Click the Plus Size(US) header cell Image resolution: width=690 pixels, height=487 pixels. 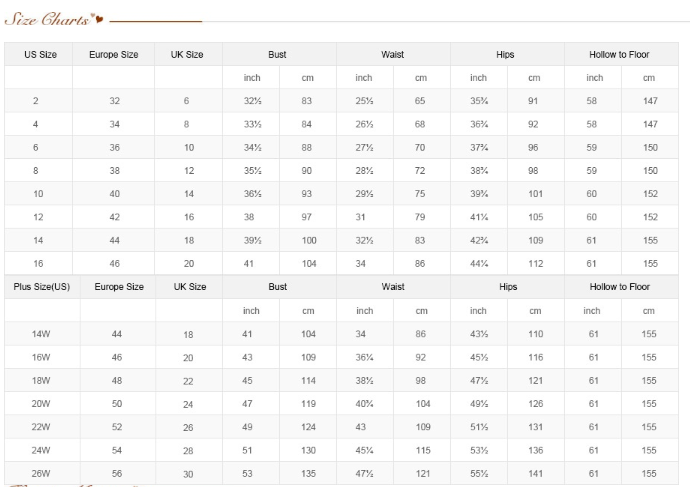click(x=42, y=287)
